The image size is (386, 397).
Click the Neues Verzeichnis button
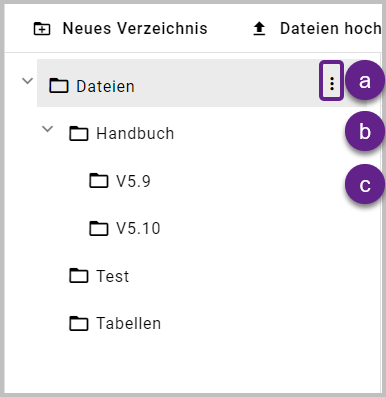click(x=121, y=29)
